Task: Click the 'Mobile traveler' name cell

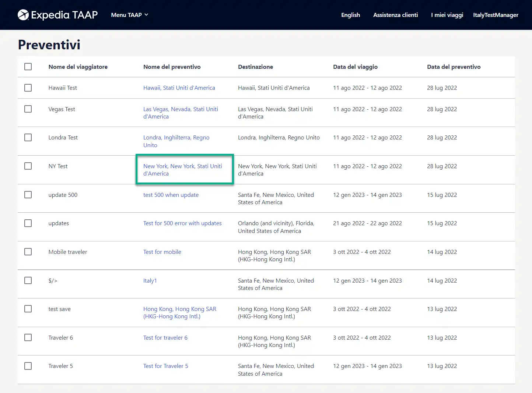Action: click(x=68, y=252)
